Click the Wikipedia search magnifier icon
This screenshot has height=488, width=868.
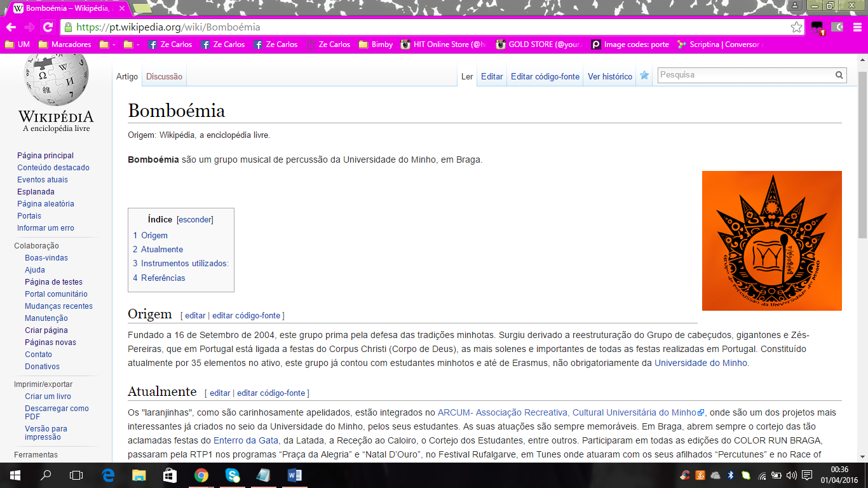pyautogui.click(x=839, y=75)
